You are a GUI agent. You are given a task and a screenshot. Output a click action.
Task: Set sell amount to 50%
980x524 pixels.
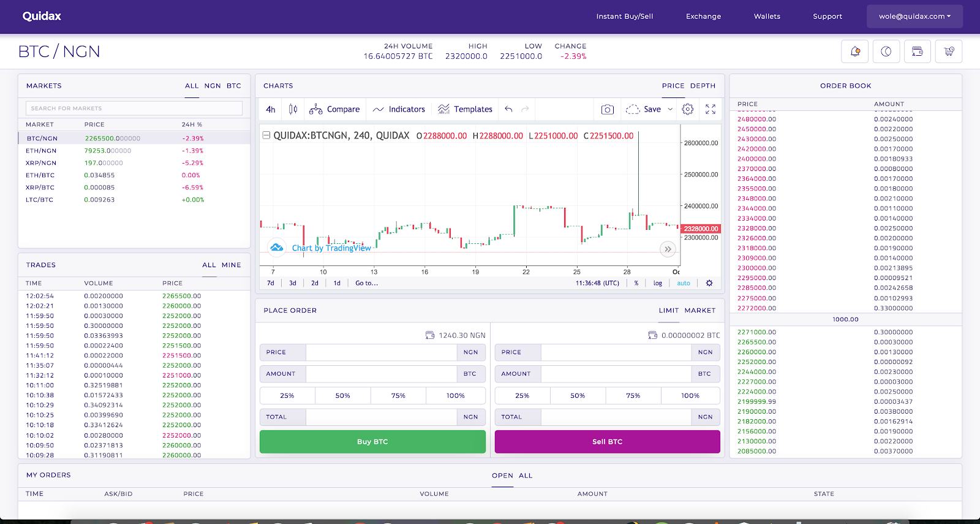pos(578,396)
